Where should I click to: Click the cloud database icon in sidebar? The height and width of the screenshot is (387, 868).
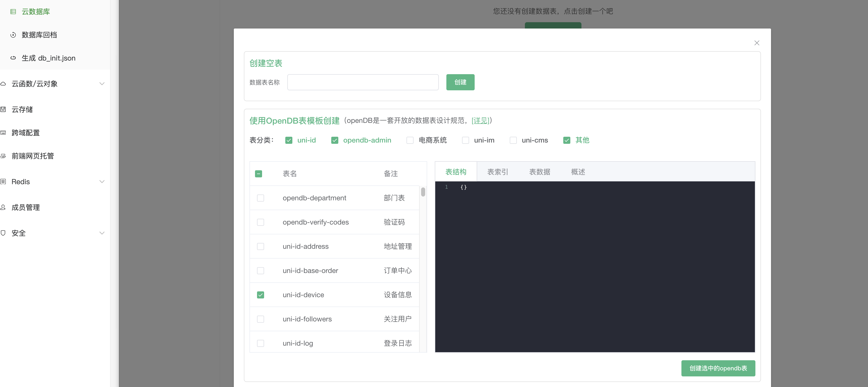point(13,12)
